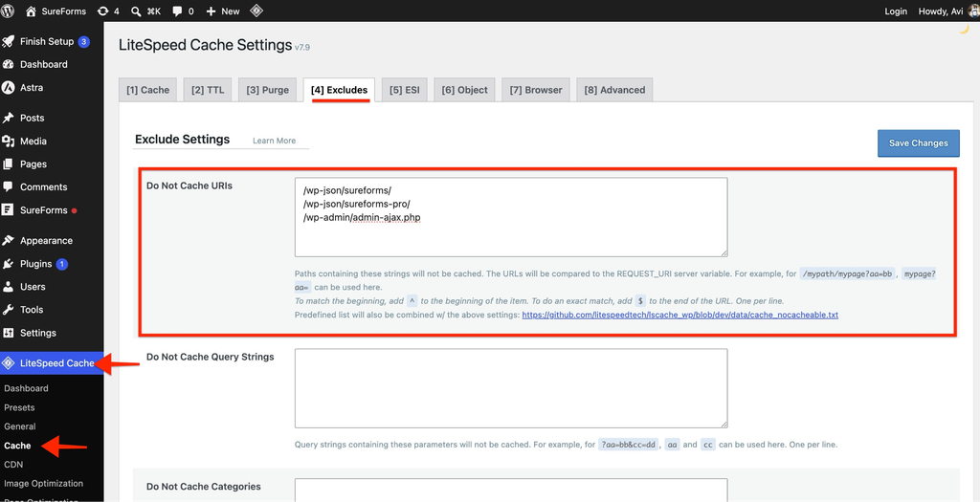The height and width of the screenshot is (502, 980).
Task: Select LiteSpeed Cache sidebar menu
Action: pos(52,362)
